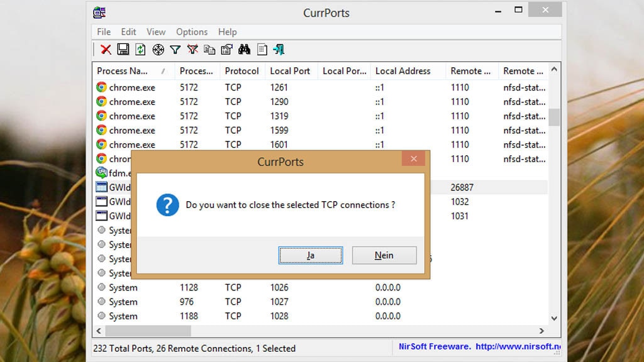This screenshot has width=644, height=362.
Task: Click the exit door toolbar icon
Action: pos(279,50)
